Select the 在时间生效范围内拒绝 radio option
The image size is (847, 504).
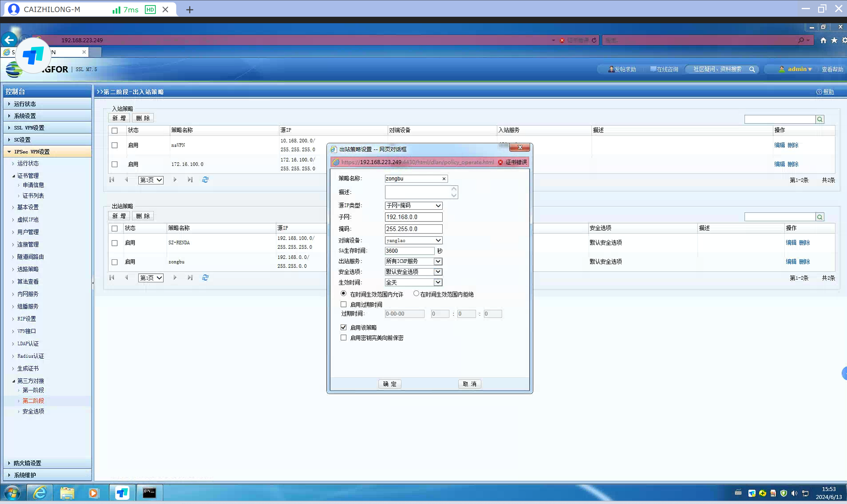416,293
